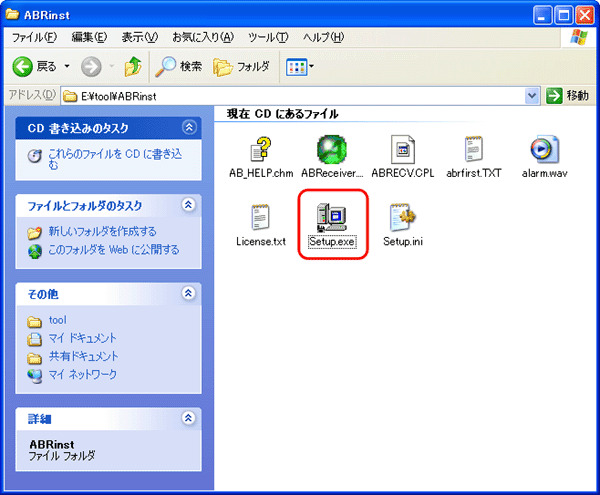Image resolution: width=600 pixels, height=495 pixels.
Task: Select the Setup.ini configuration file
Action: 402,216
